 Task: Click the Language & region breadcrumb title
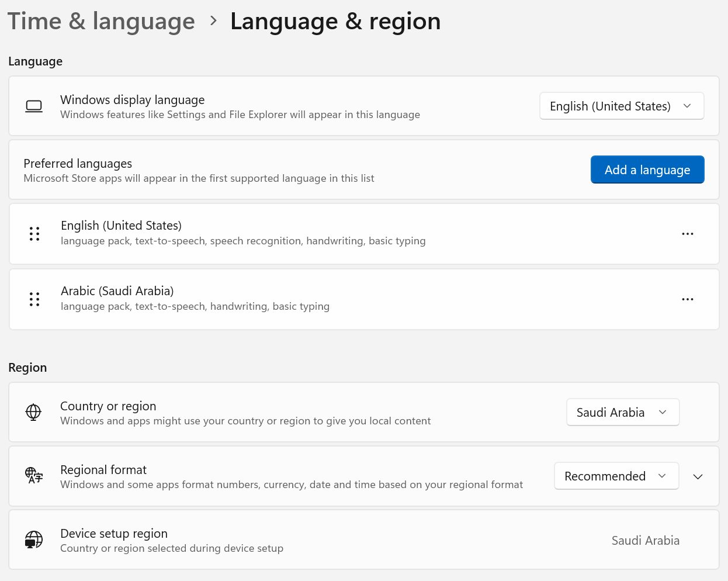tap(335, 22)
